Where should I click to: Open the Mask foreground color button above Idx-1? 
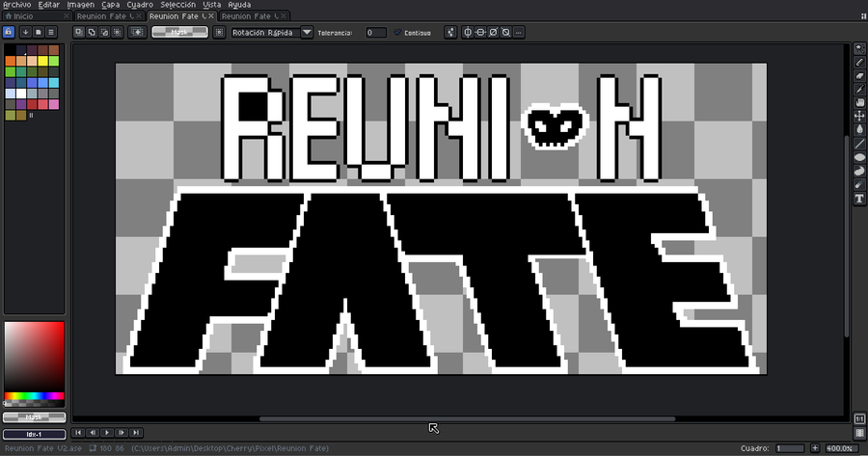coord(35,417)
